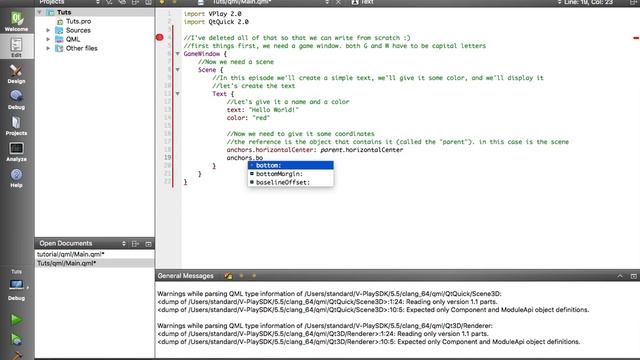Viewport: 640px width, 360px height.
Task: Open Debug mode in the sidebar
Action: (x=16, y=100)
